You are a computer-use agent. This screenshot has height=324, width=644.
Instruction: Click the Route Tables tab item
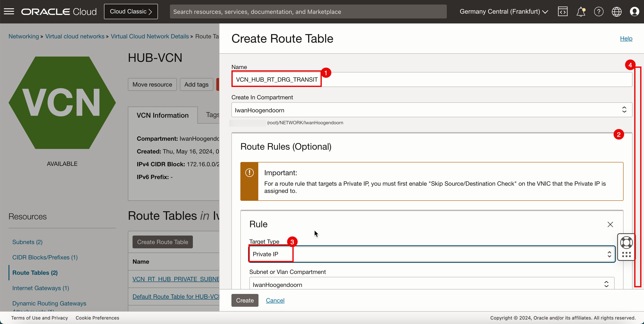(x=35, y=273)
